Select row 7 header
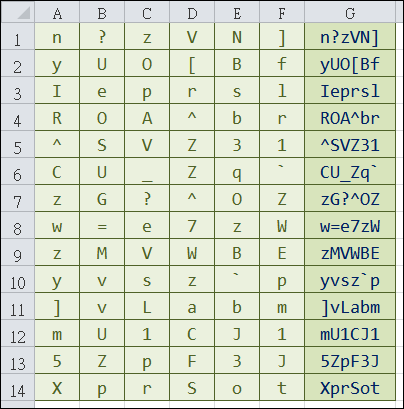Screen dimensions: 404x409 (x=18, y=199)
